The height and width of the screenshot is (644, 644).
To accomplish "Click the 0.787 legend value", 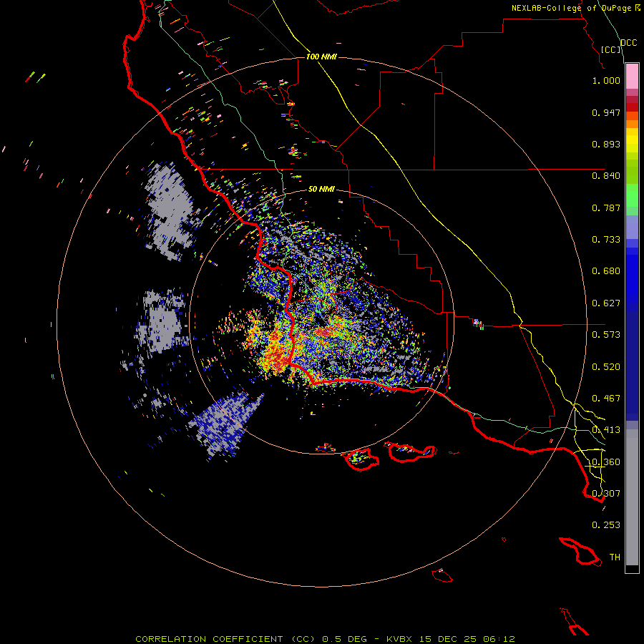I will [x=606, y=208].
